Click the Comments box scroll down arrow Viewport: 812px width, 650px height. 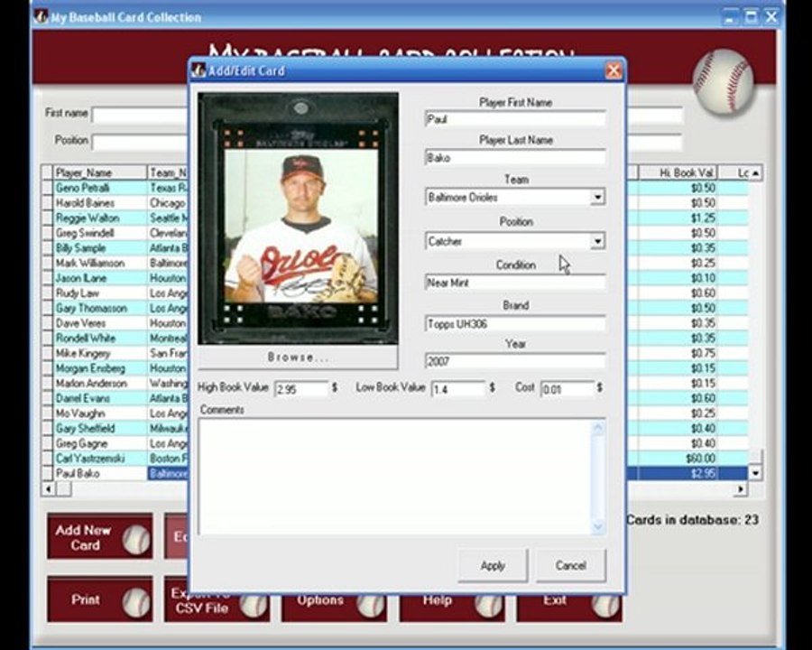click(598, 526)
